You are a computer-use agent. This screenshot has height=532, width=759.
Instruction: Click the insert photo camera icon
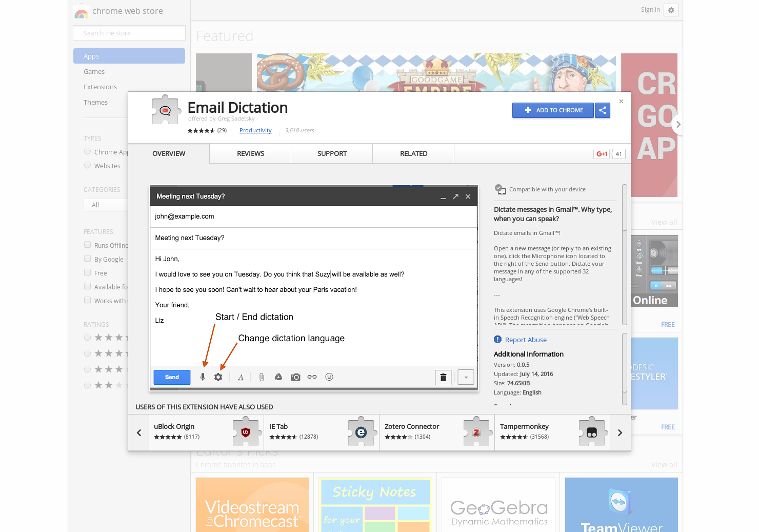[x=295, y=377]
